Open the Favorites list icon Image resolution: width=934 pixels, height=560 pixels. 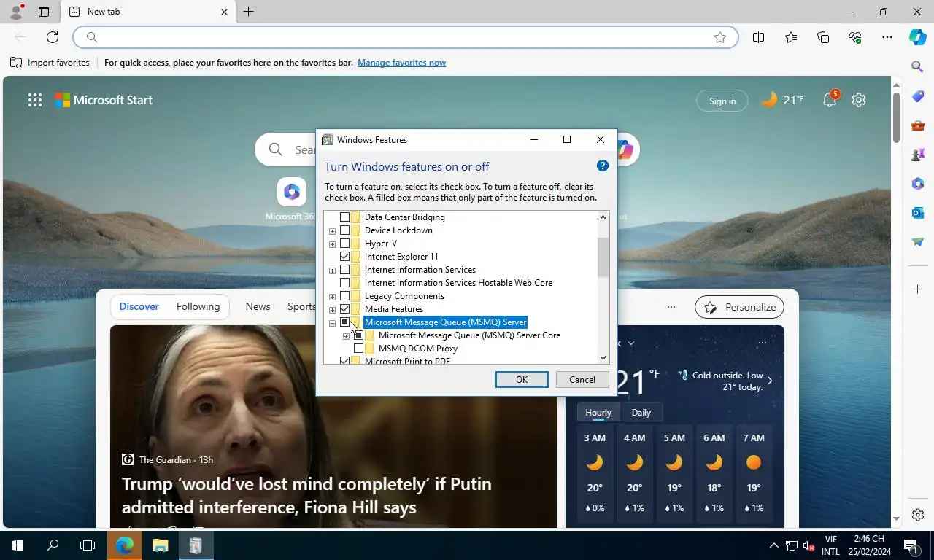(x=791, y=37)
